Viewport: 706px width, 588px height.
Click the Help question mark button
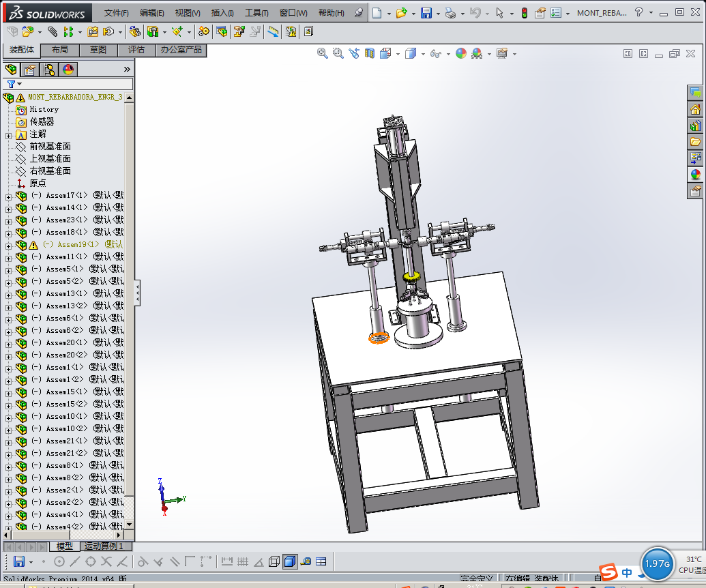click(x=638, y=12)
